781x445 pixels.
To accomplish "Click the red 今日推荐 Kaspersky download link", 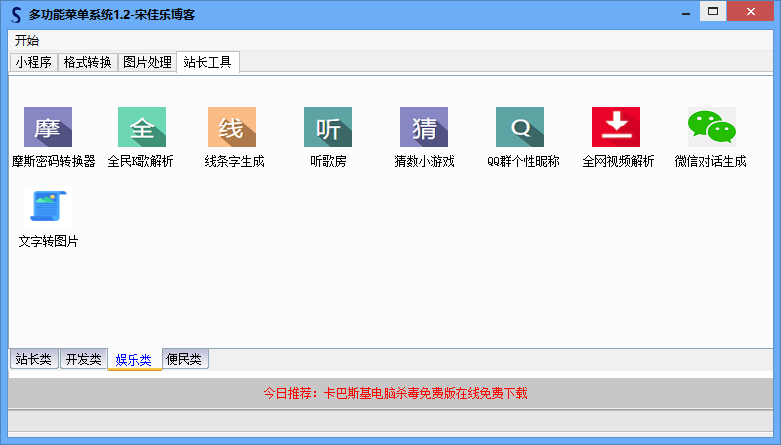I will click(395, 393).
